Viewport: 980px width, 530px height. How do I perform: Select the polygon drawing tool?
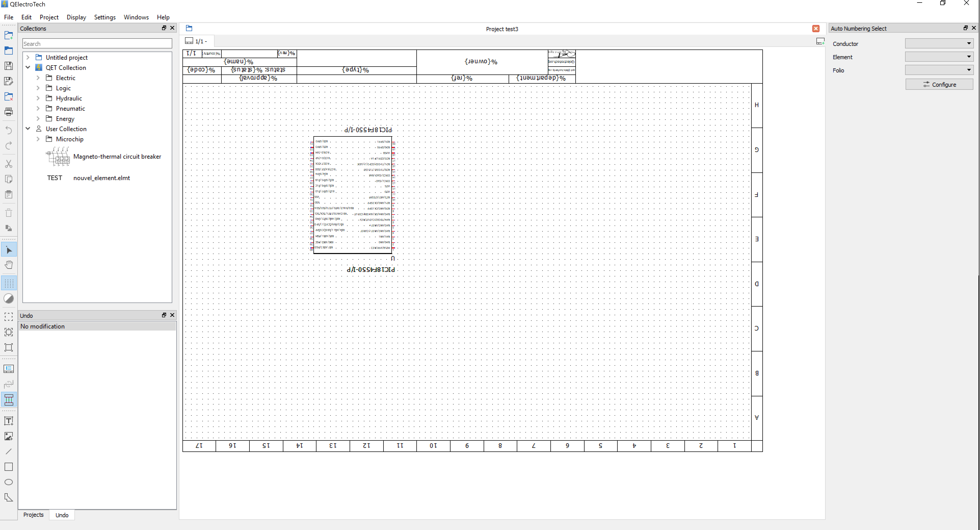tap(8, 497)
